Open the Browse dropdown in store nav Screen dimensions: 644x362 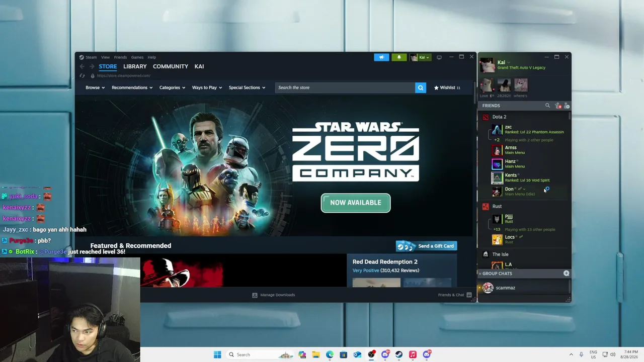click(95, 87)
